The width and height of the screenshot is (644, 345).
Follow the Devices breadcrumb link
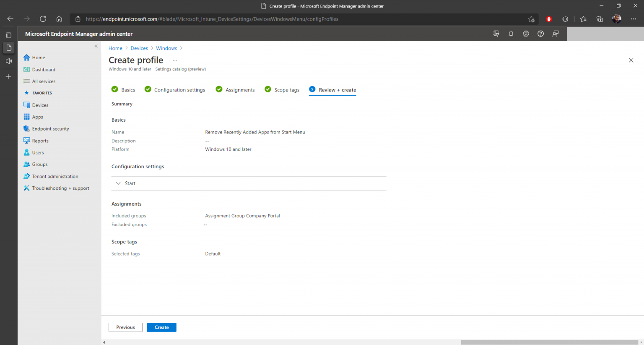(x=139, y=48)
